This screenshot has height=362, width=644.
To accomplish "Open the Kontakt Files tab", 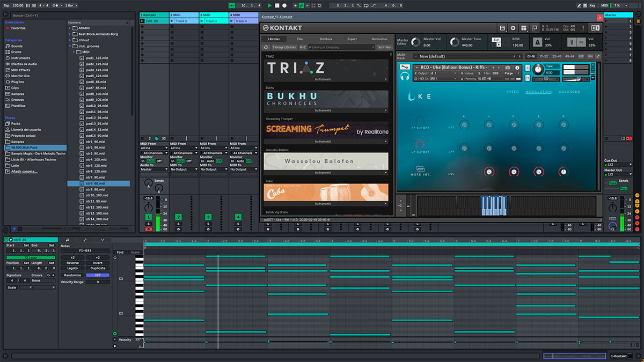I will (300, 39).
